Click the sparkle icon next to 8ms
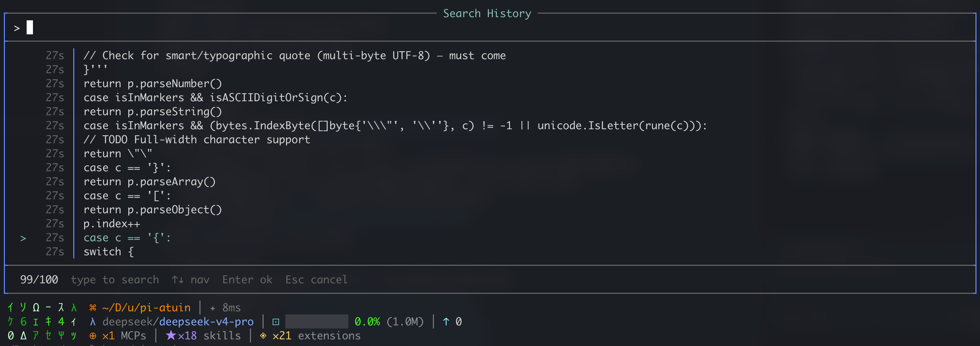This screenshot has width=980, height=346. pyautogui.click(x=213, y=308)
